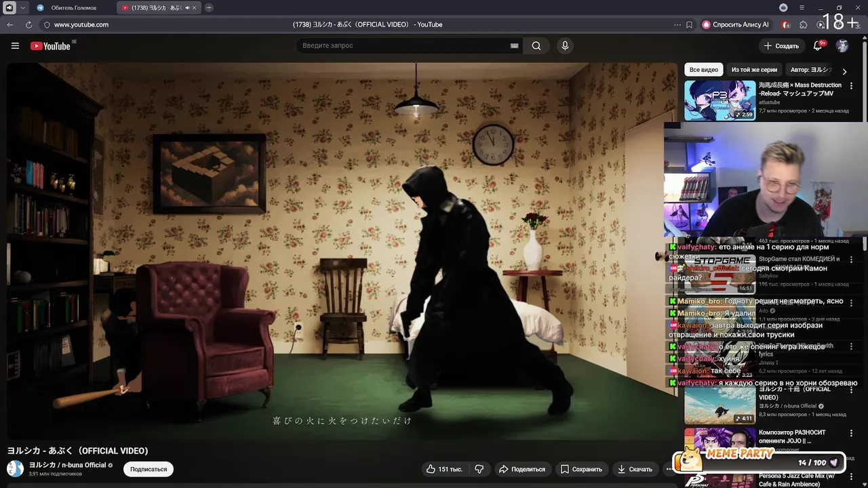This screenshot has width=868, height=488.
Task: Go to the YouTube home logo
Action: 50,45
